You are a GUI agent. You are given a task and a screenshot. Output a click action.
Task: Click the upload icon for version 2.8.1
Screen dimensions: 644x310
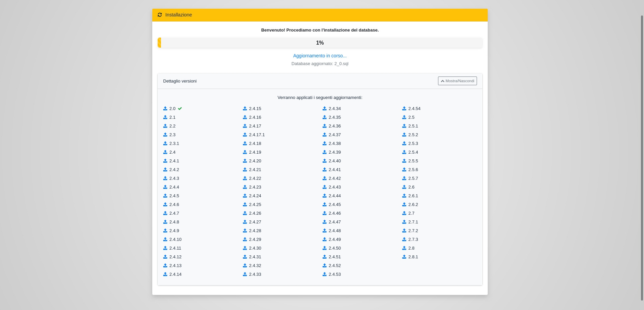(x=404, y=257)
